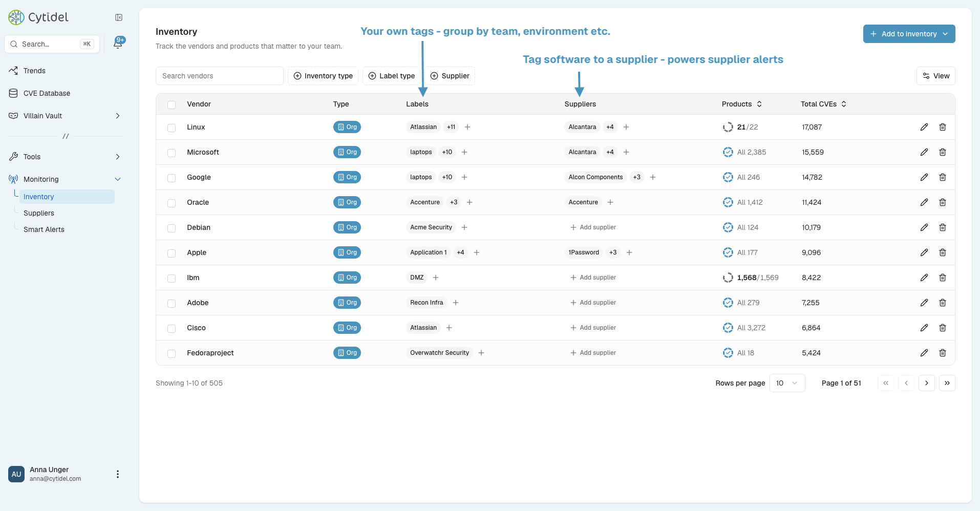This screenshot has height=511, width=980.
Task: Open the Label type filter
Action: tap(392, 76)
